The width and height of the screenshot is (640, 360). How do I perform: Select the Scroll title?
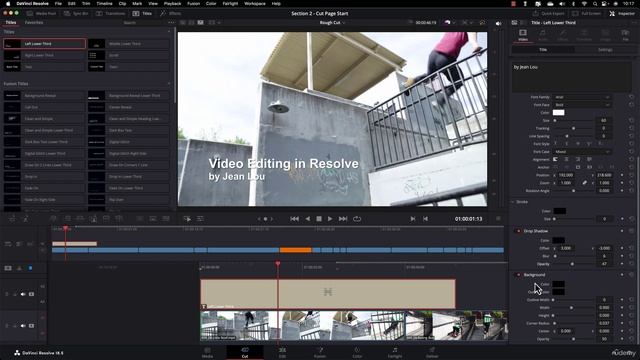click(129, 55)
